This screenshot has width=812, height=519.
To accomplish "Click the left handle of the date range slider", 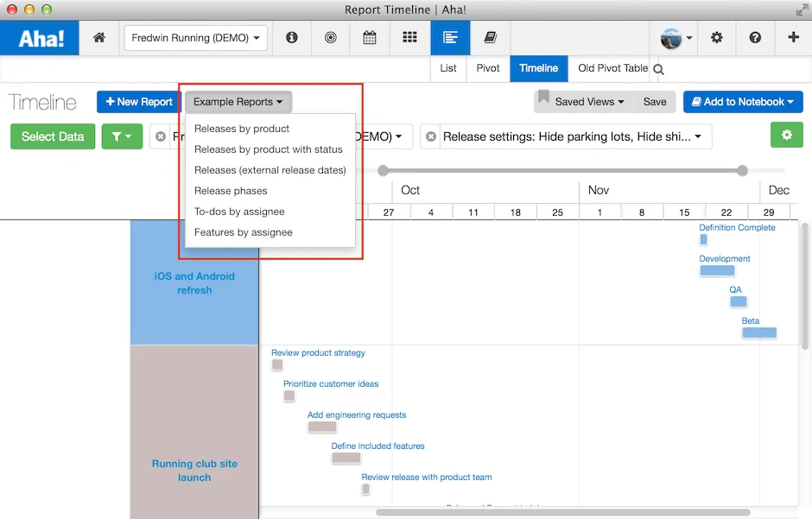I will (x=383, y=170).
